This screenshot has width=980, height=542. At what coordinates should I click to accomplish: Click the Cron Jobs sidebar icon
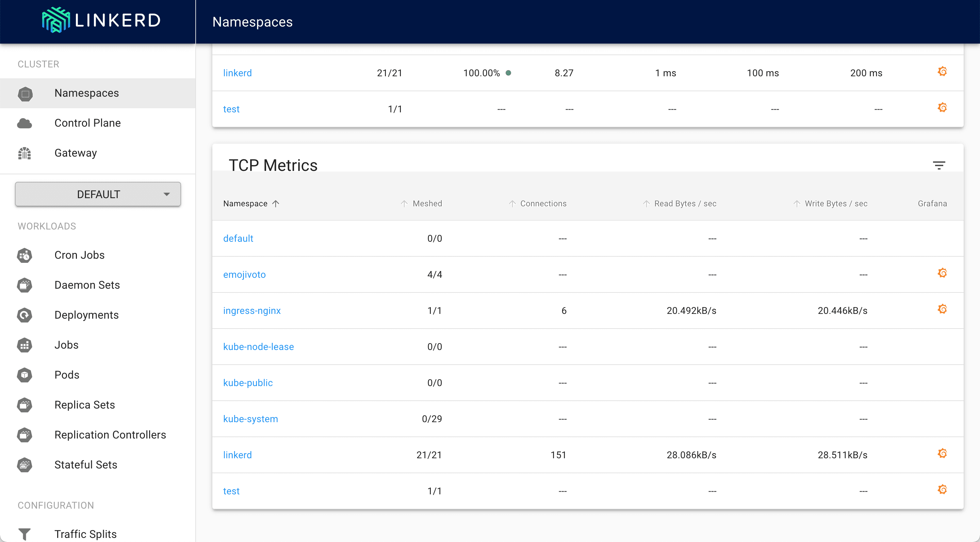[x=25, y=255]
